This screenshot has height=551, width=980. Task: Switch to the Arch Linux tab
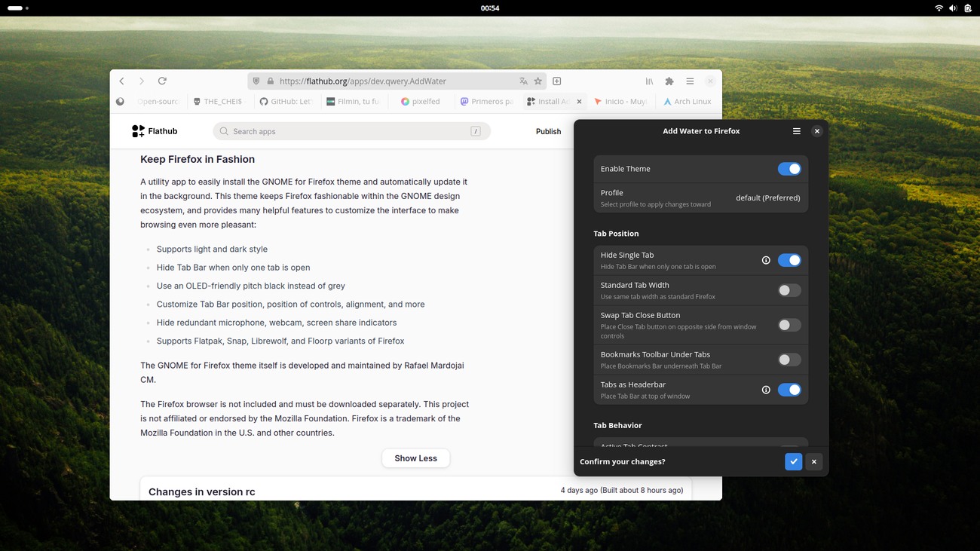tap(688, 102)
